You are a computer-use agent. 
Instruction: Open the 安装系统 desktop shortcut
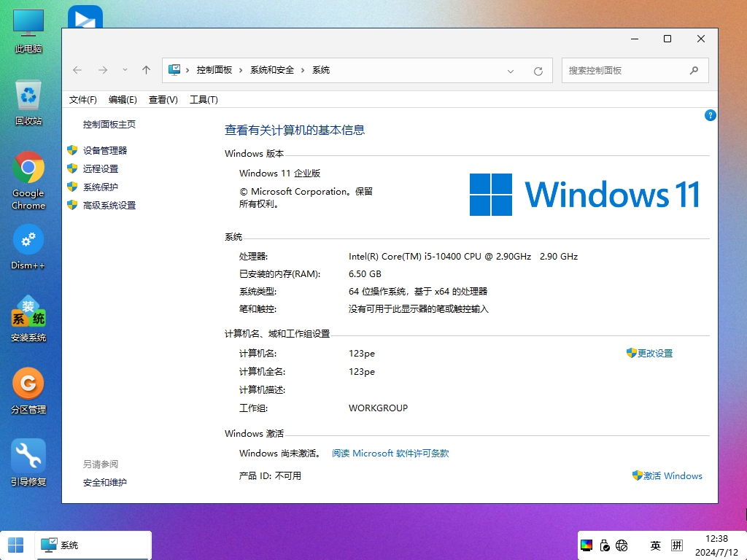click(28, 319)
